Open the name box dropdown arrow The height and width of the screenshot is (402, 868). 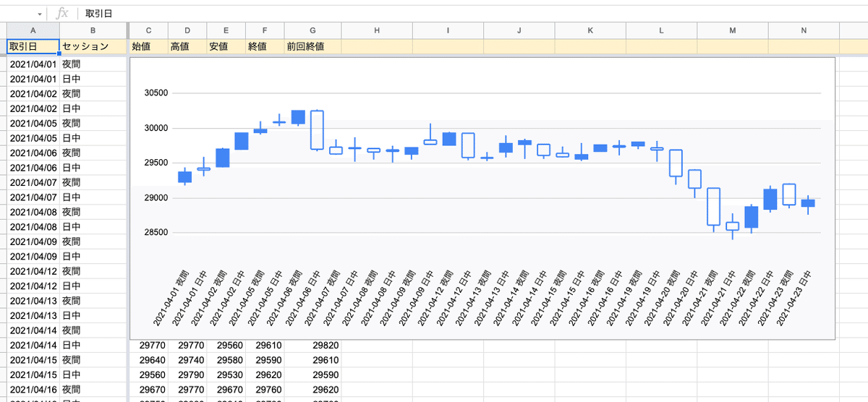(39, 14)
